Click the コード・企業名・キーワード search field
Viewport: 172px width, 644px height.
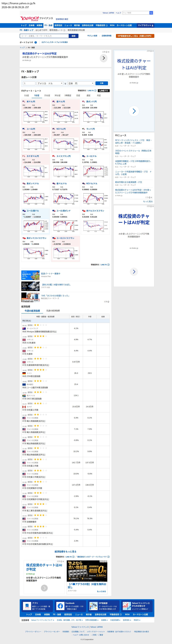click(x=44, y=36)
